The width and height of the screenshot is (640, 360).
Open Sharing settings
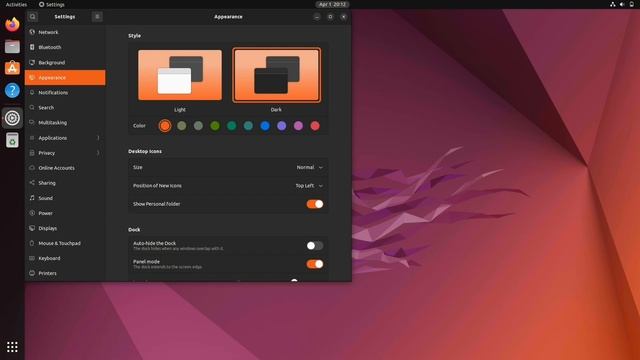click(65, 183)
